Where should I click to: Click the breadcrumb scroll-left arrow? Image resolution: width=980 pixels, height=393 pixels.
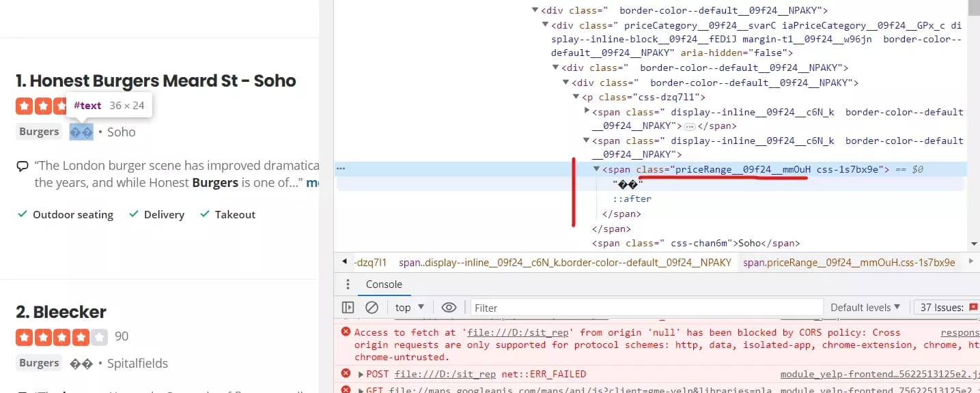(x=343, y=263)
